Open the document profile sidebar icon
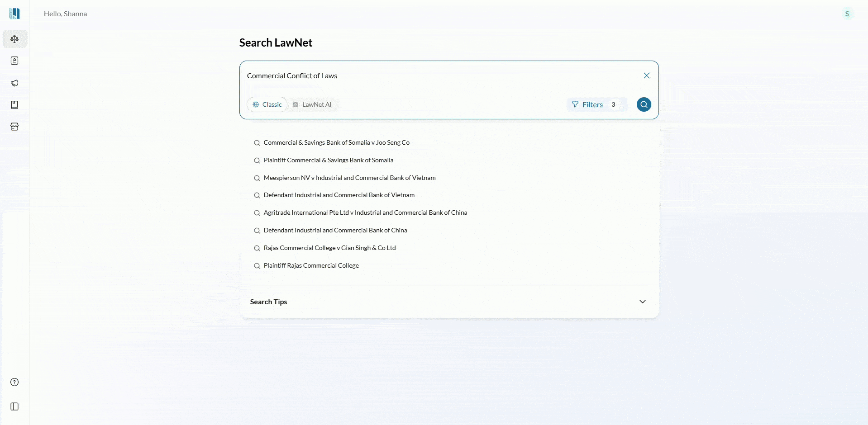 14,61
